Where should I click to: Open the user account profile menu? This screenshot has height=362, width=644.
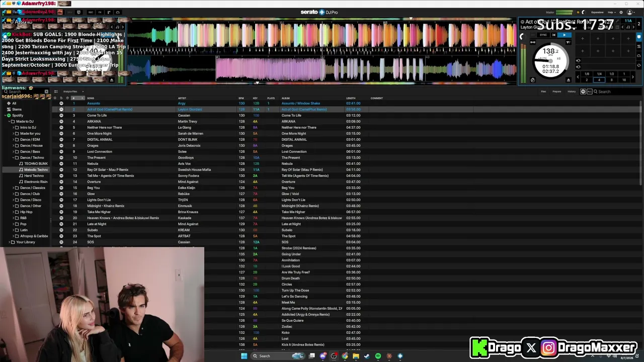coord(629,12)
